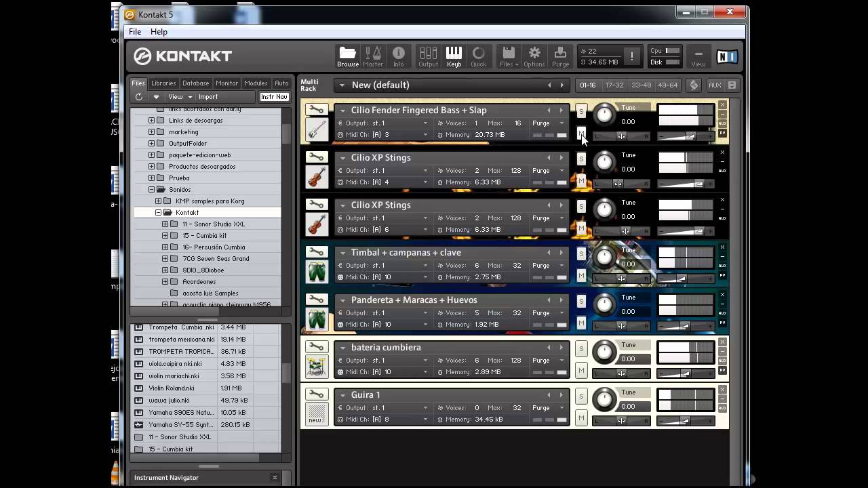Open the multi rack New (default) dropdown
The image size is (868, 488).
tap(342, 85)
